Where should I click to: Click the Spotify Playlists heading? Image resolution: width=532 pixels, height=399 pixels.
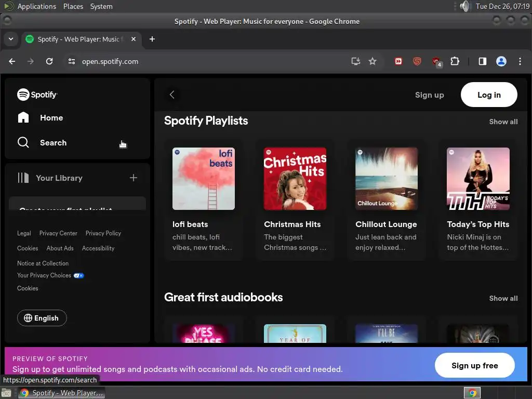[x=206, y=121]
